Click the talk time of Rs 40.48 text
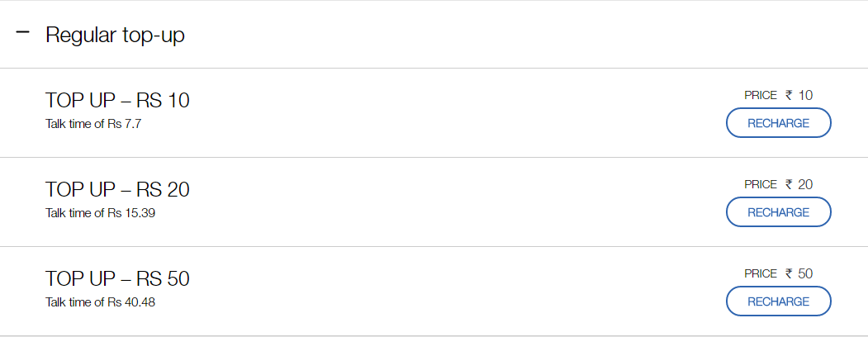 point(101,302)
